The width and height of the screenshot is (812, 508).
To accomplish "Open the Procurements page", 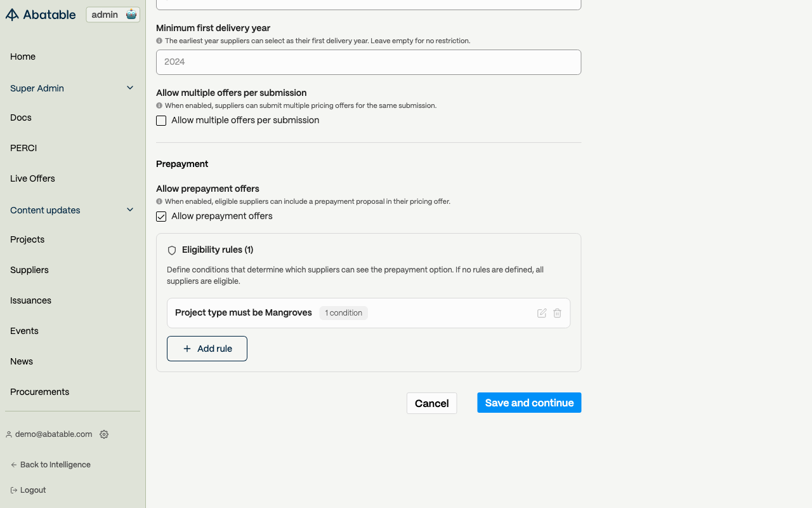I will pyautogui.click(x=39, y=392).
